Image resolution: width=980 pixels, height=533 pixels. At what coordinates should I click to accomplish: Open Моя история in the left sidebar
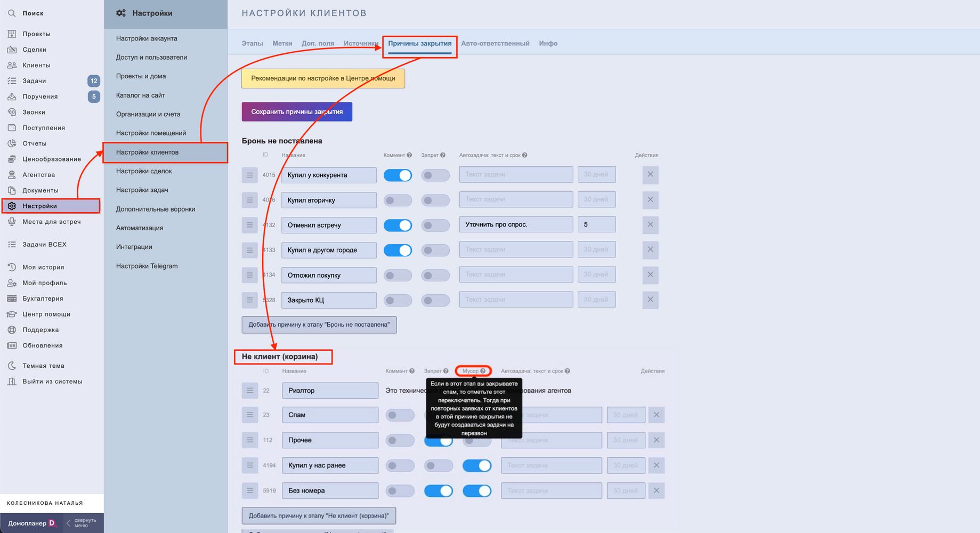click(x=43, y=267)
